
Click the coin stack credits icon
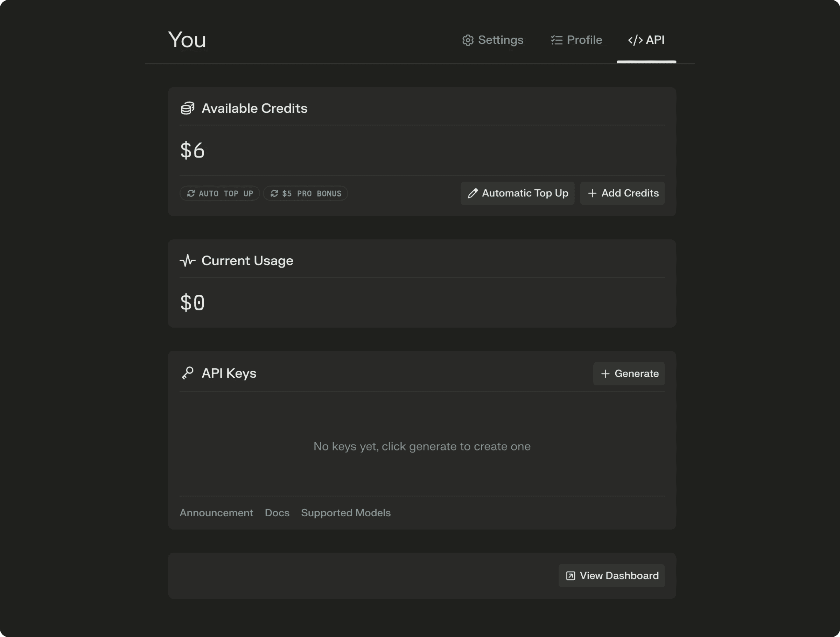187,108
